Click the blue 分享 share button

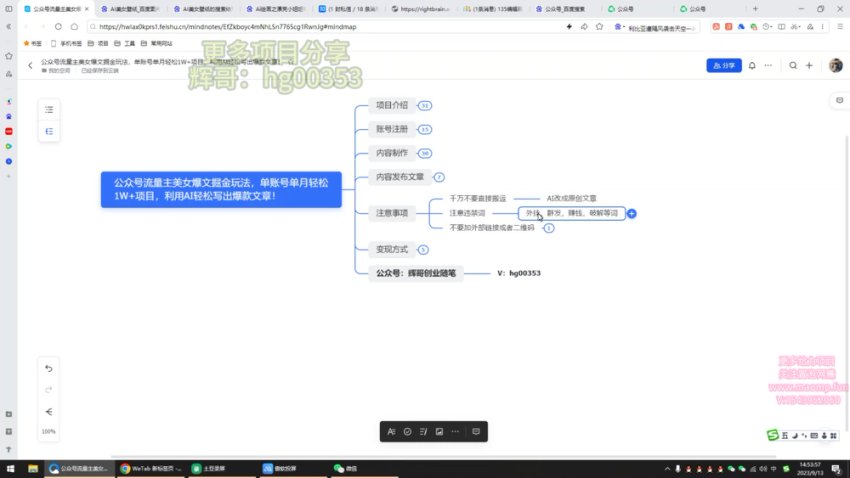coord(723,65)
